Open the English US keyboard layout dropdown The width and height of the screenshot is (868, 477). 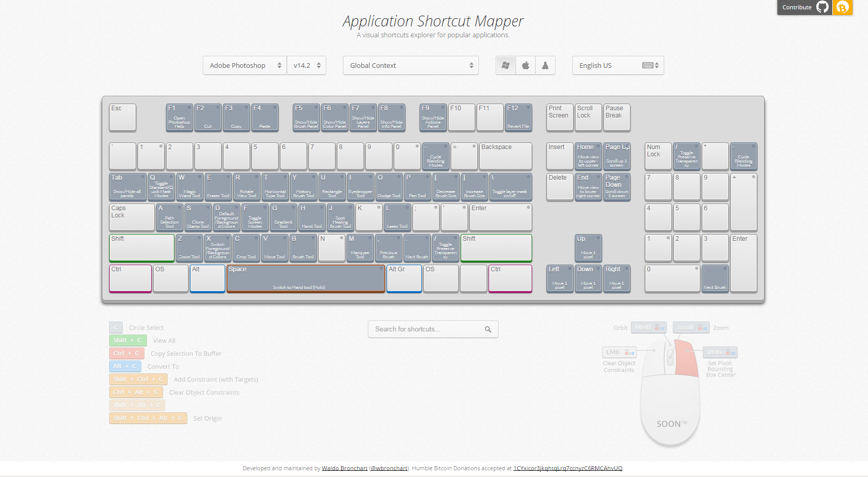click(618, 65)
